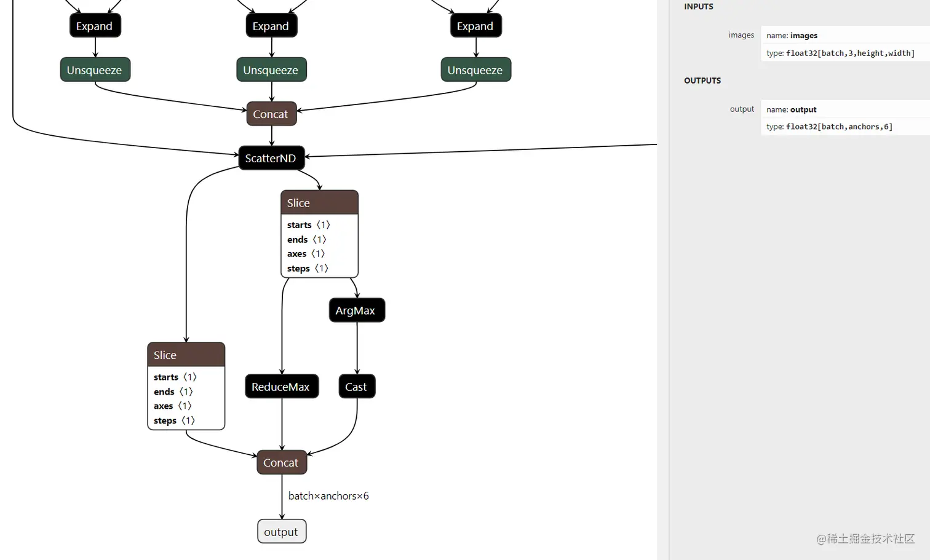Select the ReduceMax node

point(282,386)
